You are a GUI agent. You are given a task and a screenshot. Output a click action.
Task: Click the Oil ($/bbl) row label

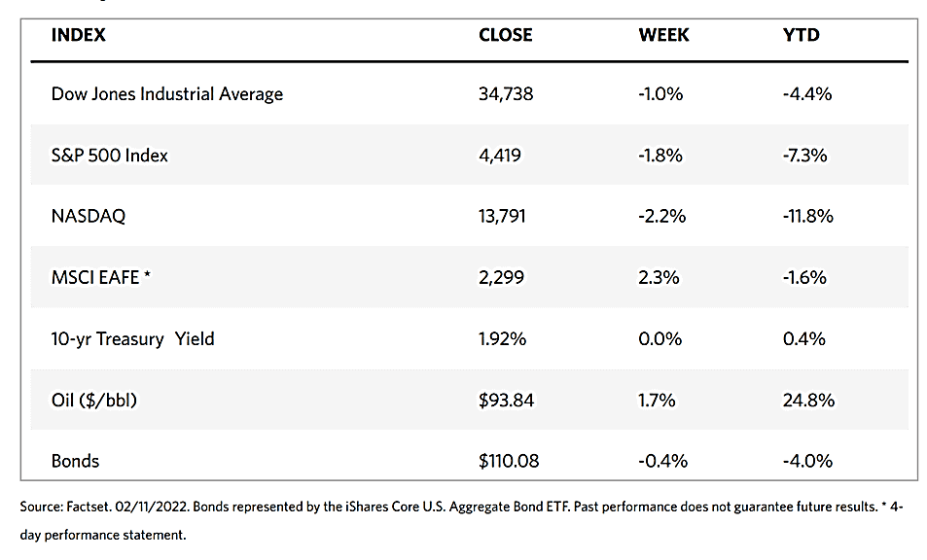[x=99, y=400]
